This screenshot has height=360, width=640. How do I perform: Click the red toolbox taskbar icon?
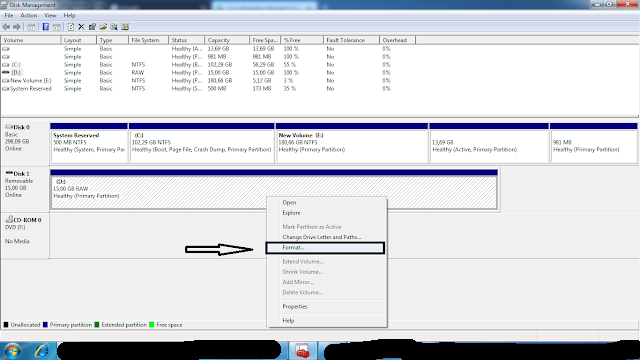[x=302, y=351]
